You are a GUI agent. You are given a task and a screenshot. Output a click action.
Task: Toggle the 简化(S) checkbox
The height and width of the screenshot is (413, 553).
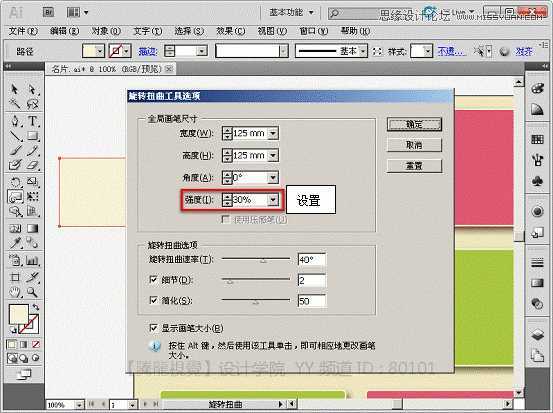point(153,300)
